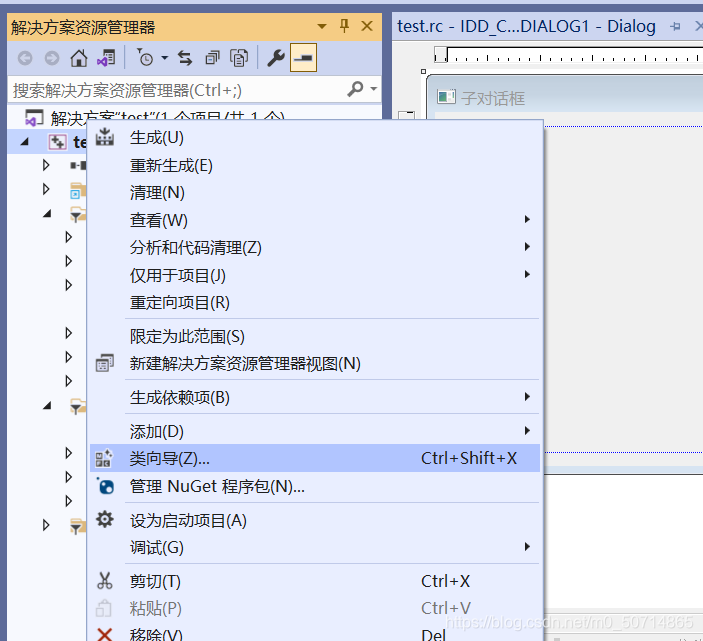The image size is (703, 641).
Task: Select 清理(N) menu entry
Action: 314,193
